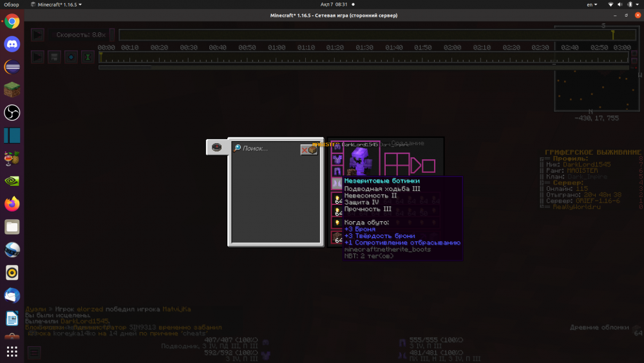The height and width of the screenshot is (363, 644).
Task: Click the upper replay timeline bar
Action: tap(377, 35)
